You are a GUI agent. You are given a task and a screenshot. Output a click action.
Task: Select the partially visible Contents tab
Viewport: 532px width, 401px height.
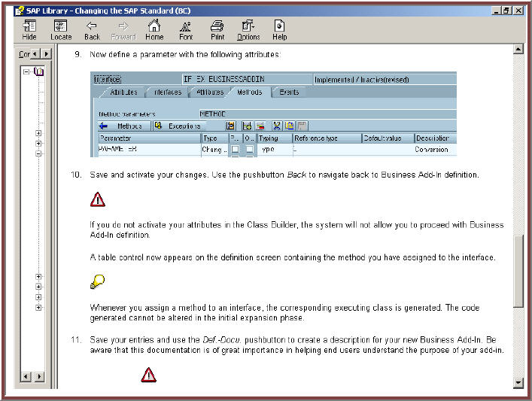[24, 54]
